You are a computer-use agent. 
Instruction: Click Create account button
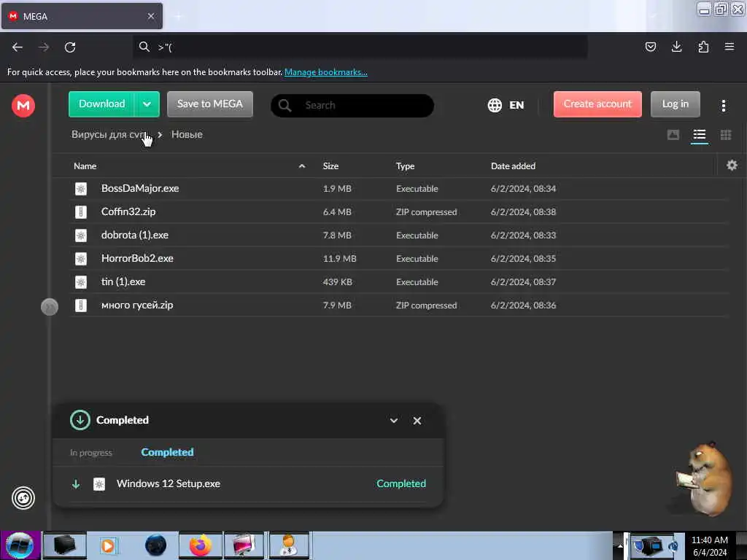(x=597, y=104)
